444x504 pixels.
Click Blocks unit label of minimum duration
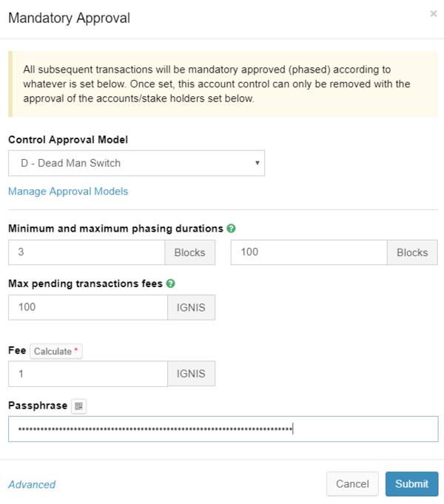(189, 252)
